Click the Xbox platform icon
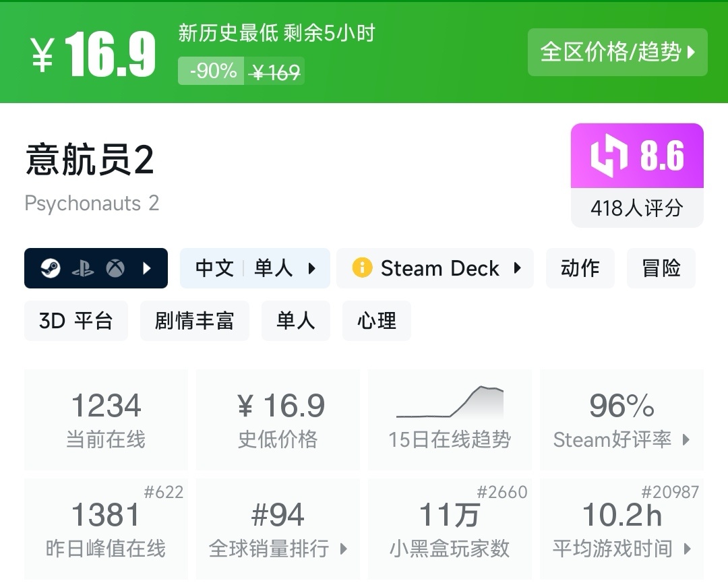The image size is (728, 587). coord(115,268)
